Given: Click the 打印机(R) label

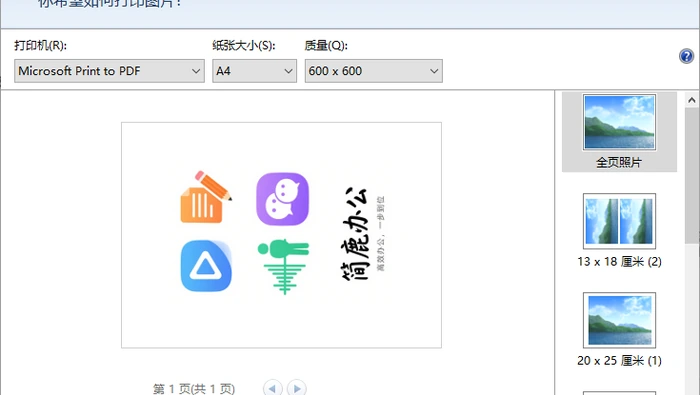Looking at the screenshot, I should 40,45.
